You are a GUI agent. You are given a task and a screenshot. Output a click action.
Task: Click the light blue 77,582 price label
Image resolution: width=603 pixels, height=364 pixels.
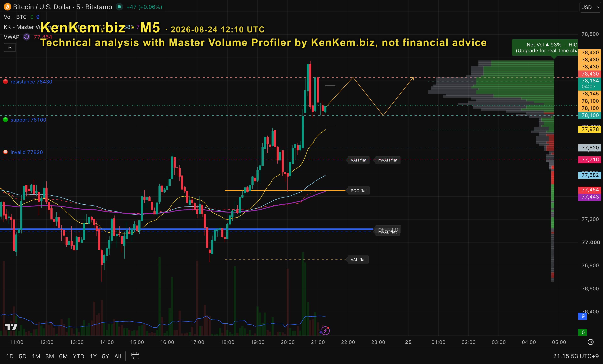[x=590, y=175]
